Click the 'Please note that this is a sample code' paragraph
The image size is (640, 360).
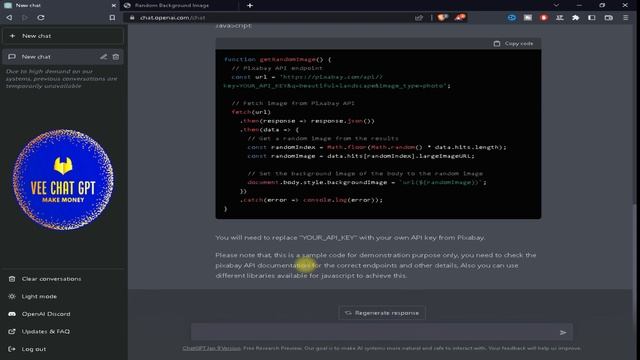pyautogui.click(x=376, y=265)
